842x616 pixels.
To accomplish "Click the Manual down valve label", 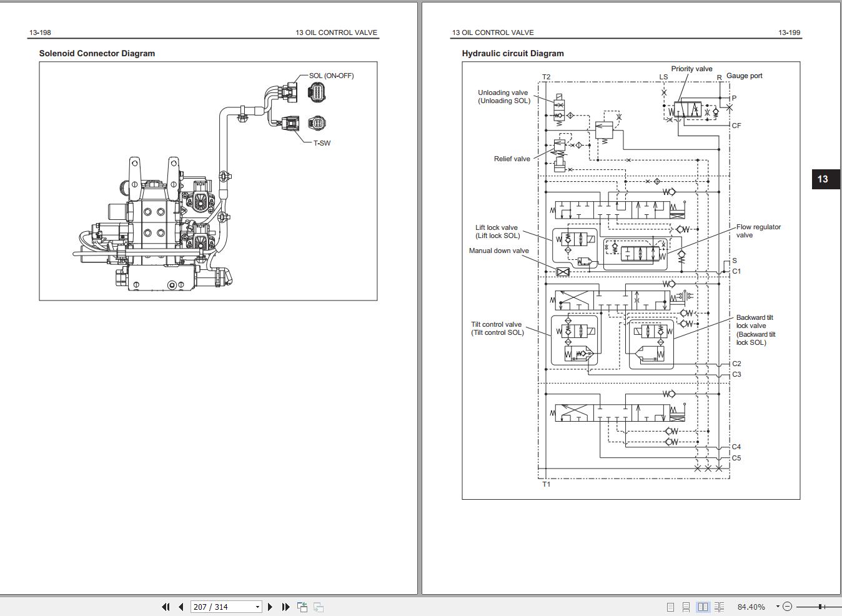I will [x=498, y=251].
